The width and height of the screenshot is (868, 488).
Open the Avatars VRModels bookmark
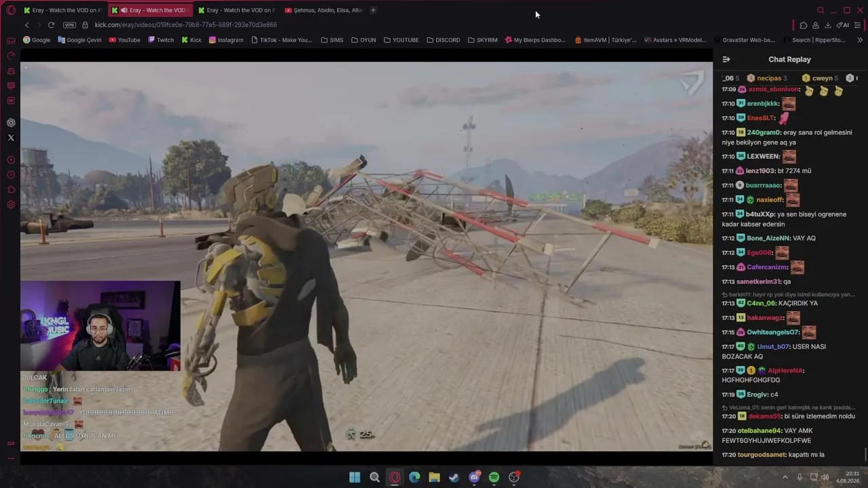point(675,40)
